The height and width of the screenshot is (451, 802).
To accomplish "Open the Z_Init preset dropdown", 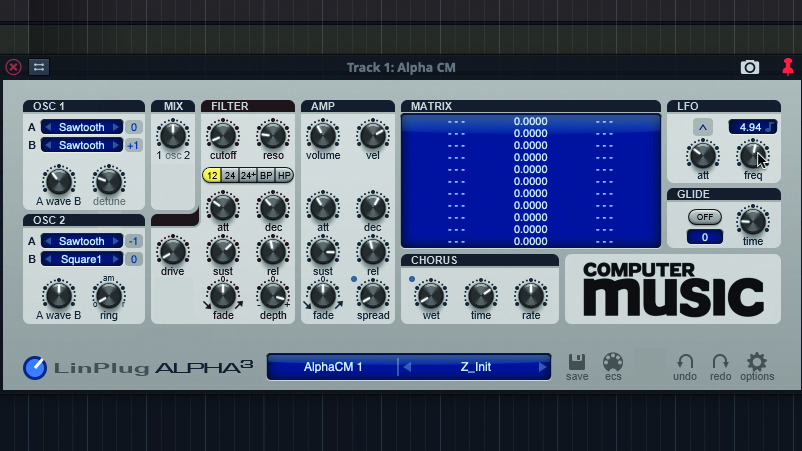I will (476, 367).
